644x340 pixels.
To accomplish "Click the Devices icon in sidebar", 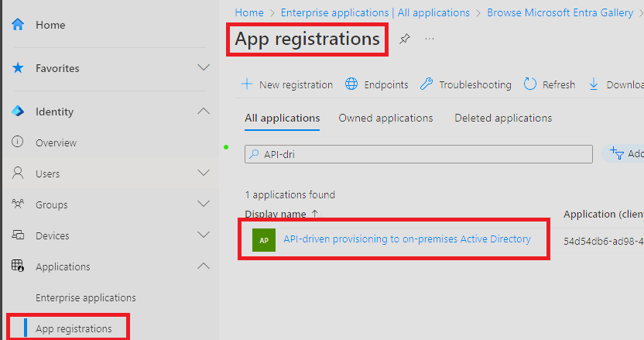I will [x=18, y=235].
